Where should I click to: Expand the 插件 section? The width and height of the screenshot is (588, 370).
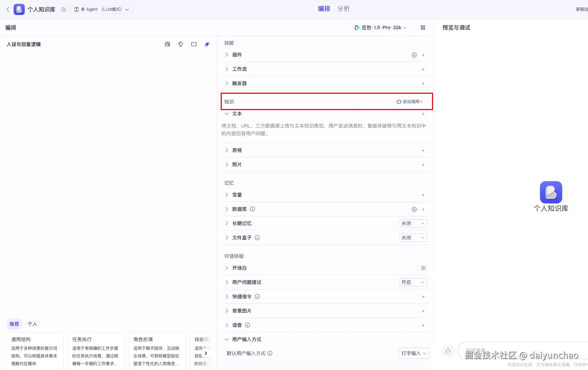click(x=227, y=55)
